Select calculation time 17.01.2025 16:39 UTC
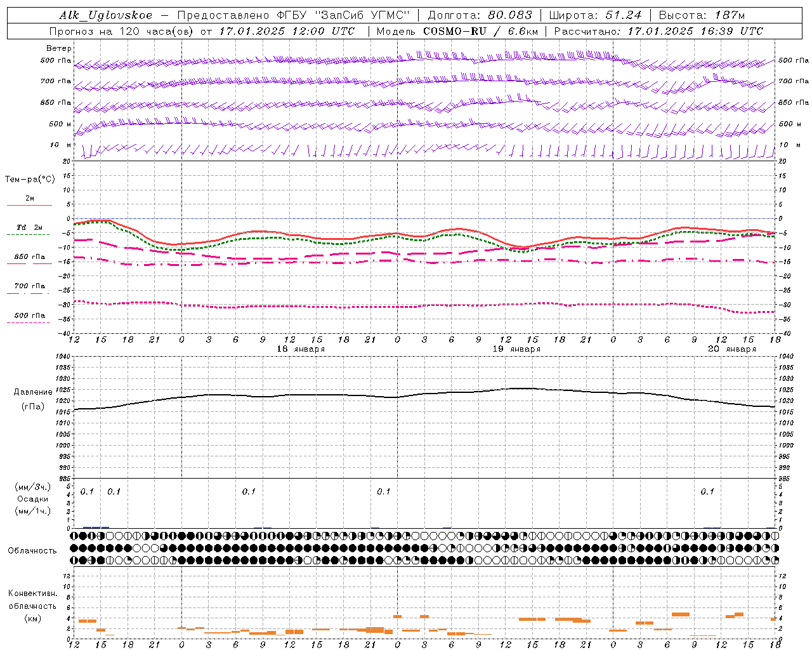Viewport: 812px width, 650px height. point(695,31)
